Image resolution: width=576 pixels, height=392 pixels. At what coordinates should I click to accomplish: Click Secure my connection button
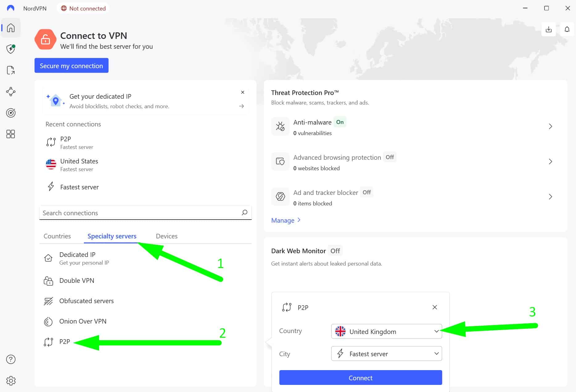point(71,65)
